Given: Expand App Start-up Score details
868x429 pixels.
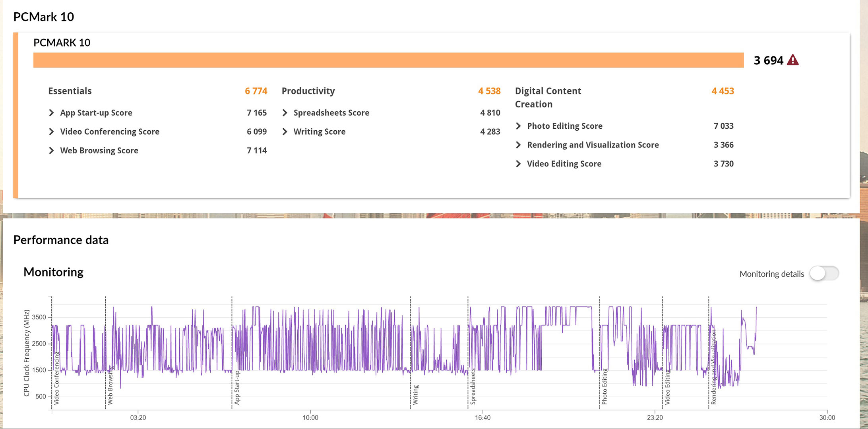Looking at the screenshot, I should pos(51,113).
